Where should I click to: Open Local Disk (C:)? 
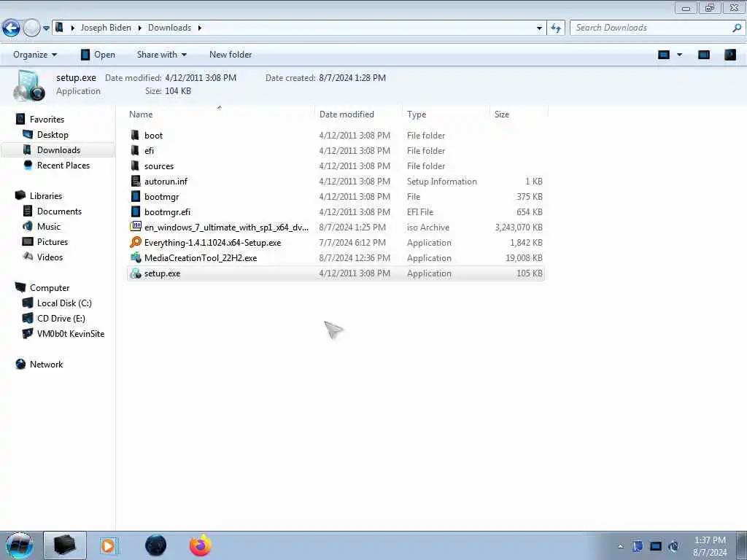tap(64, 303)
